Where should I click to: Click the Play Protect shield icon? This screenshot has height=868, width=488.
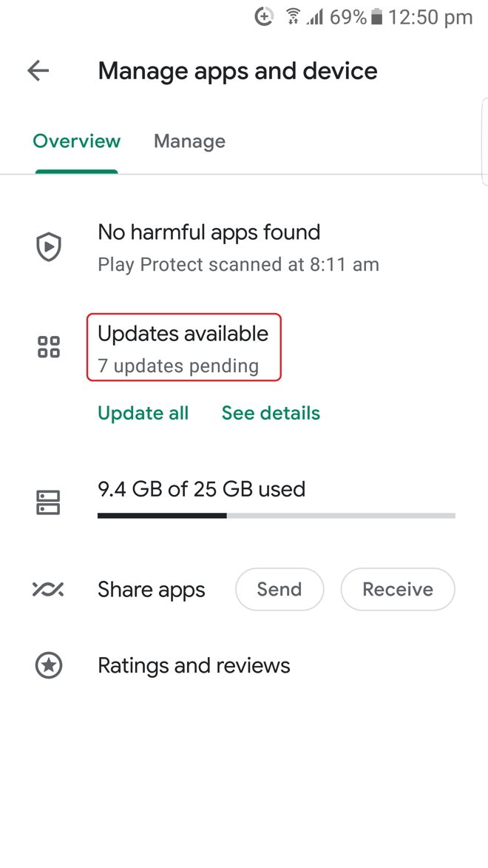[x=49, y=246]
